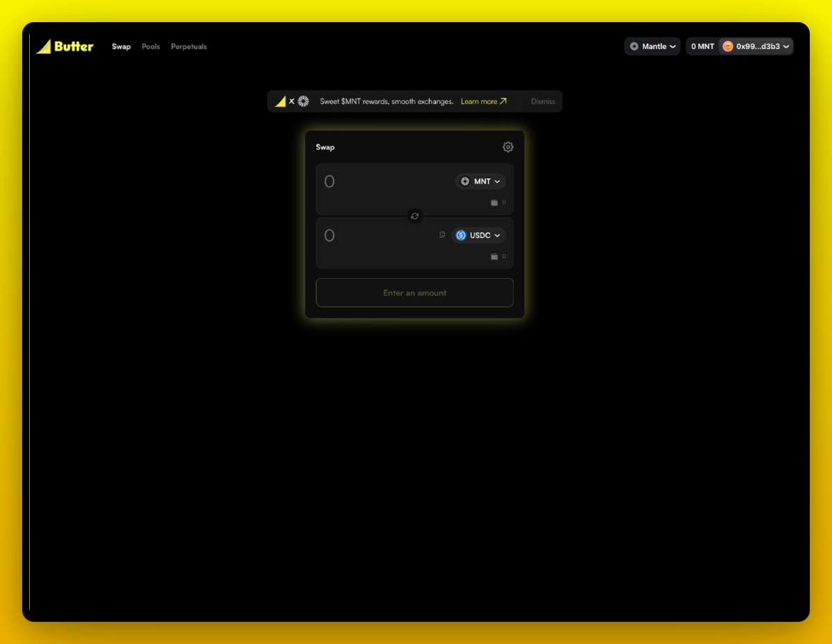
Task: Open the USDC token selector
Action: tap(478, 235)
